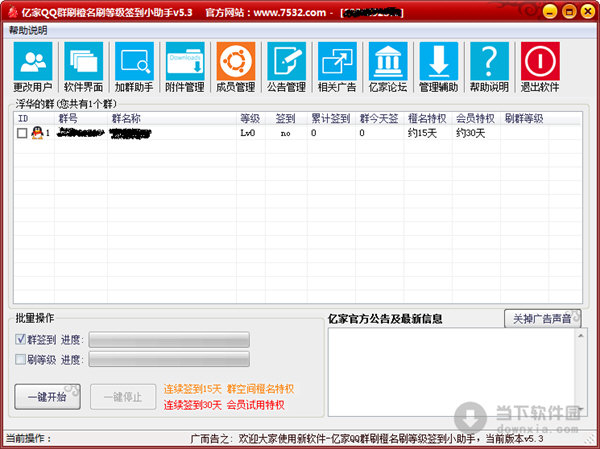Viewport: 600px width, 449px height.
Task: Click the 一键停止 button
Action: [123, 397]
